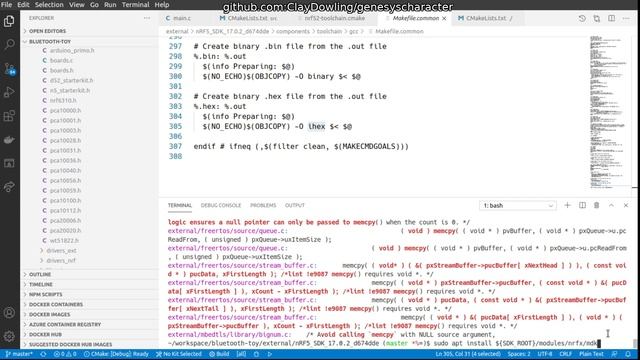Screen dimensions: 640x360
Task: Synchronize changes via status bar icon
Action: (x=43, y=354)
